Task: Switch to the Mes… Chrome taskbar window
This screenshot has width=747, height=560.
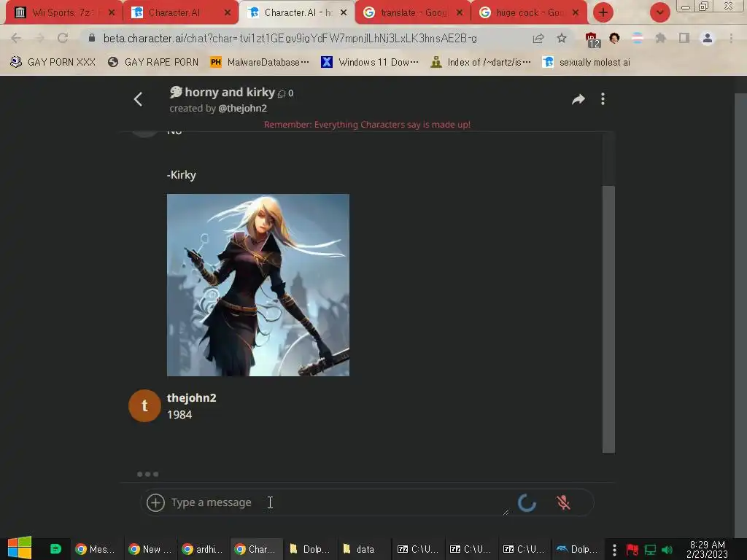Action: [97, 549]
